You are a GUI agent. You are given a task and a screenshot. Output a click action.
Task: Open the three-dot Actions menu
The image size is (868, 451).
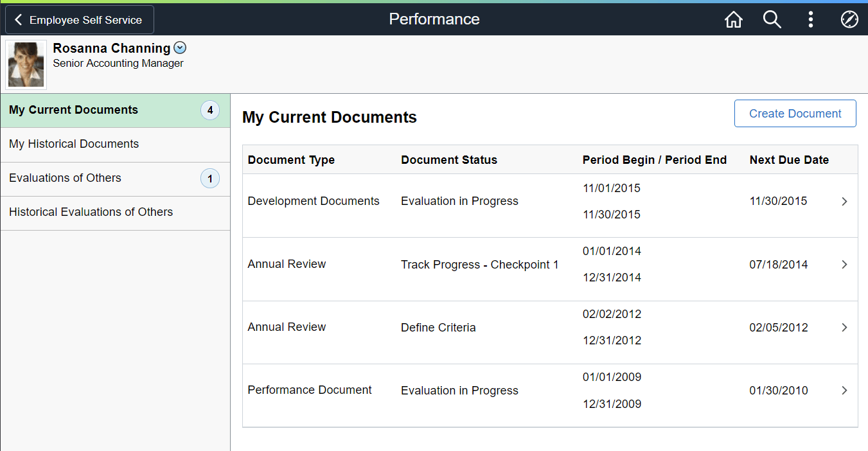click(810, 20)
